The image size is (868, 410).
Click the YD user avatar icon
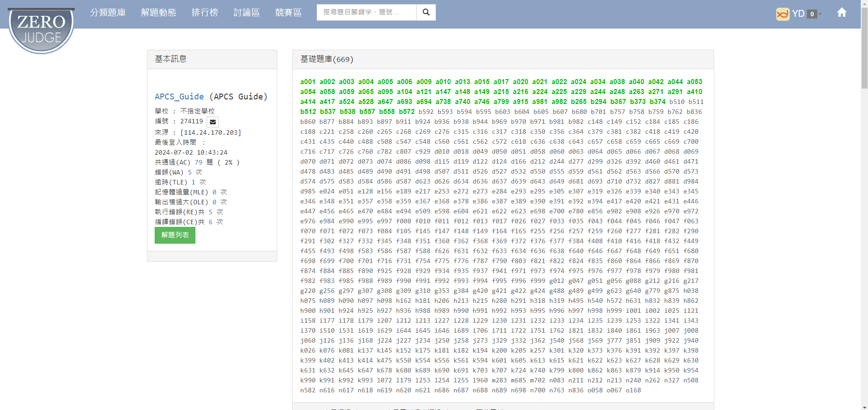(x=782, y=14)
